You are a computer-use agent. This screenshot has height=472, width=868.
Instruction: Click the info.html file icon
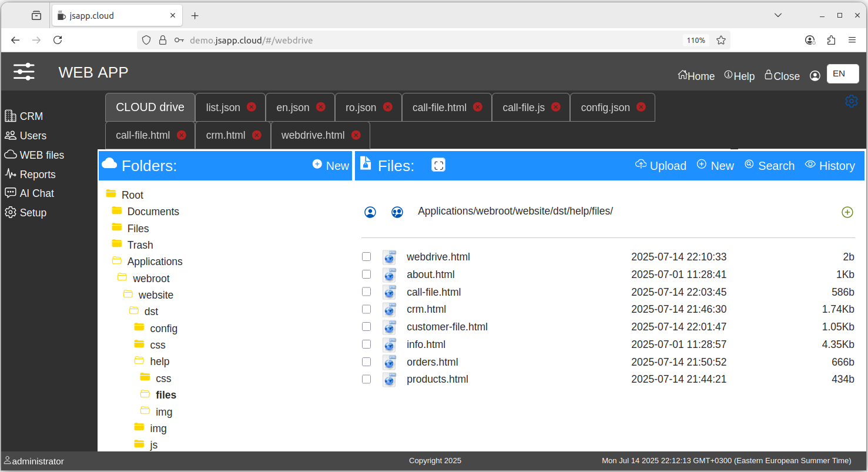coord(389,344)
